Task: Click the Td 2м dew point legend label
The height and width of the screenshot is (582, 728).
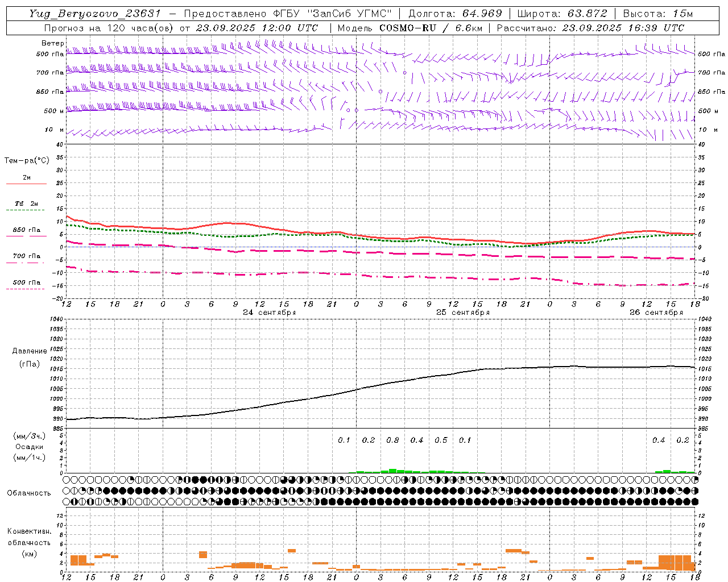Action: 27,203
